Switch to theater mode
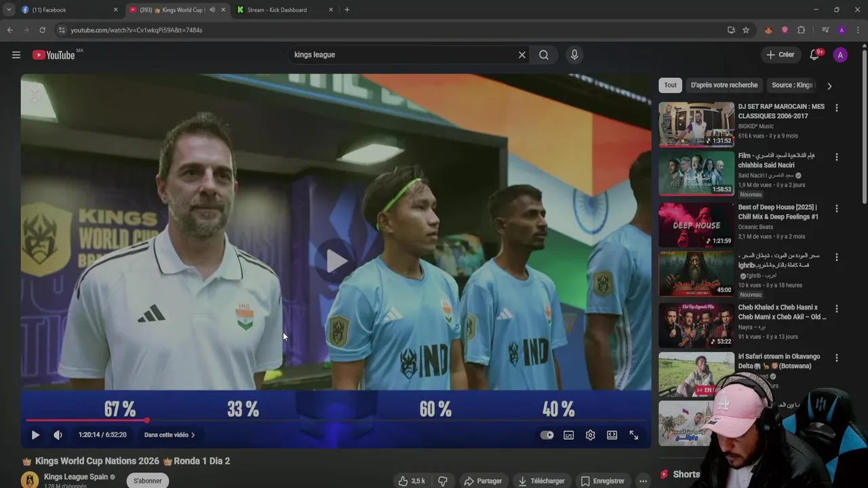Screen dimensions: 868x488 [x=612, y=435]
